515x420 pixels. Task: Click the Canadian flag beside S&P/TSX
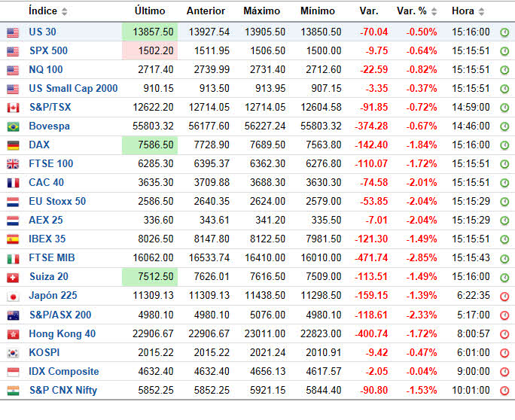13,108
